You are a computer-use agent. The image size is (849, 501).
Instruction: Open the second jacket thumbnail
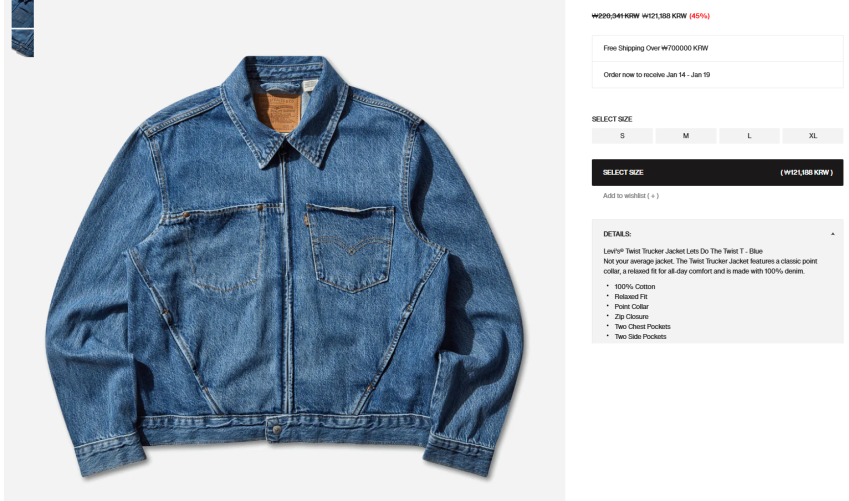(x=23, y=43)
